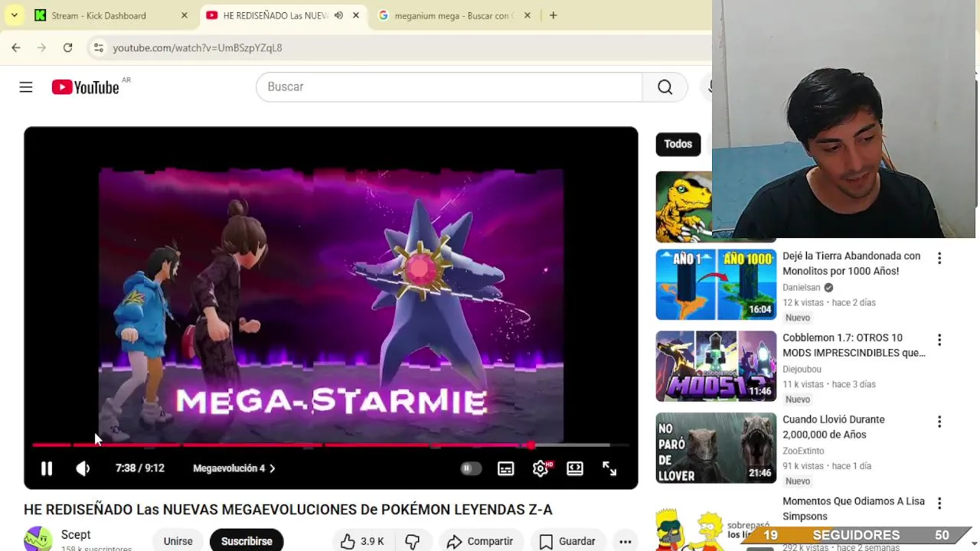This screenshot has width=980, height=551.
Task: Click the magnifier search button
Action: 665,87
